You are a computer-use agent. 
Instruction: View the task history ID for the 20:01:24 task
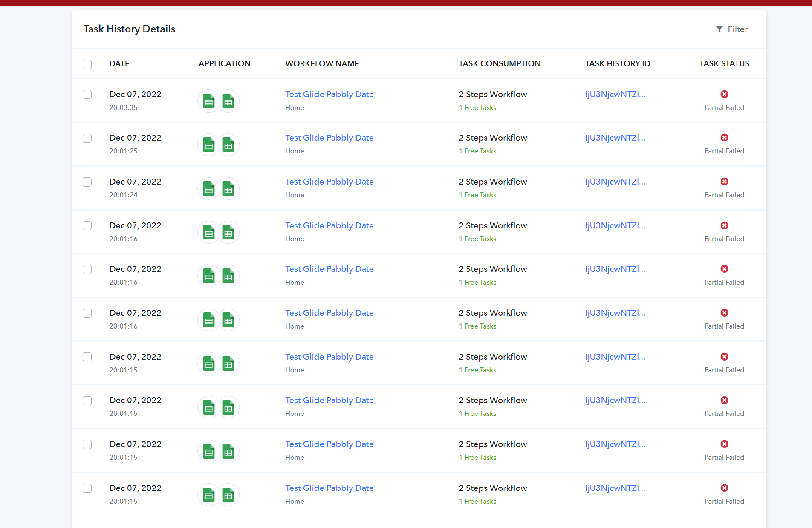click(615, 182)
